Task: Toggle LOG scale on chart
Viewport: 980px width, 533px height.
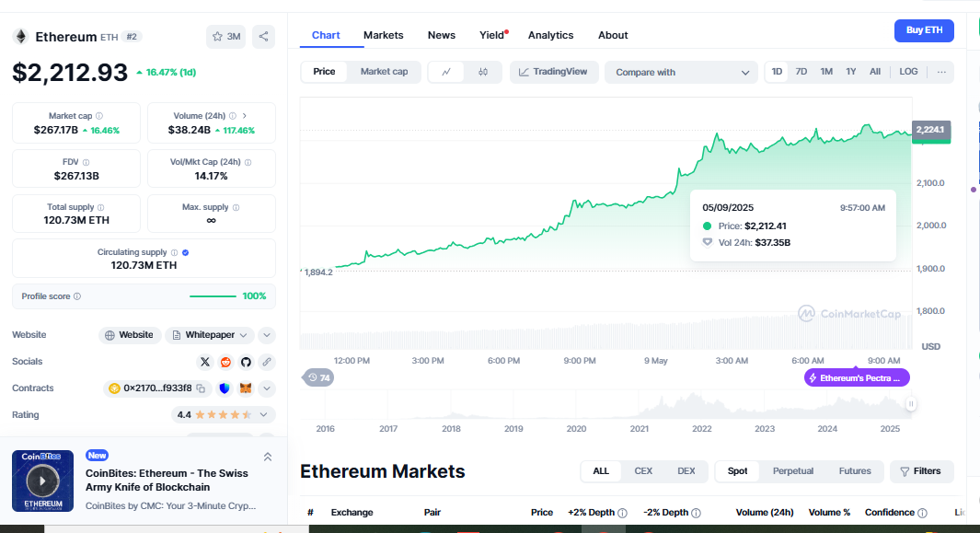Action: 908,72
